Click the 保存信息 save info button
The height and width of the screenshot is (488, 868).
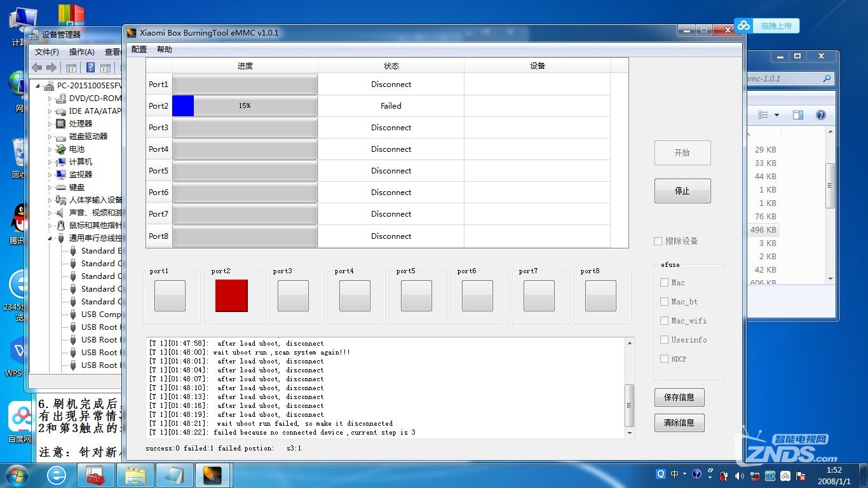(x=679, y=397)
